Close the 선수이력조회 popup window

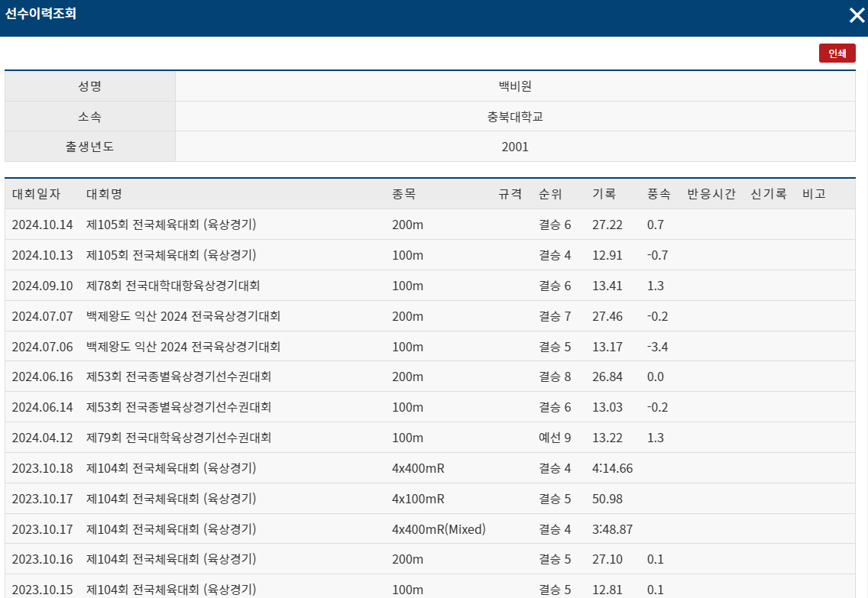coord(857,15)
